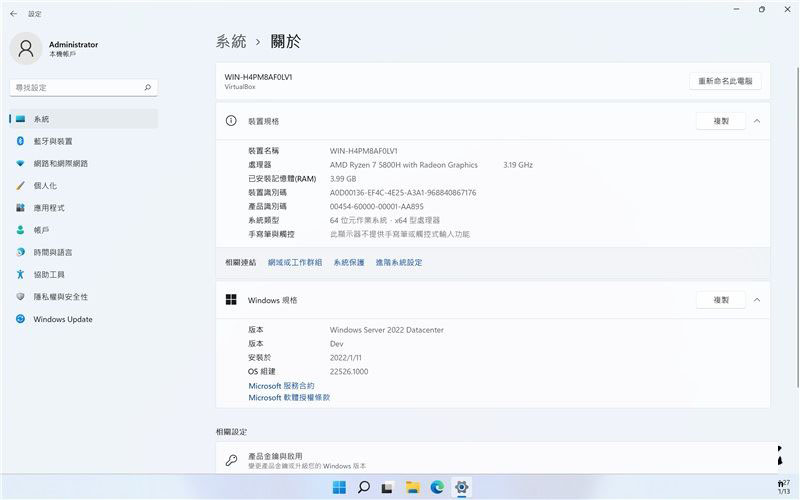Click the 尋找設定 search field
800x500 pixels.
pyautogui.click(x=75, y=88)
